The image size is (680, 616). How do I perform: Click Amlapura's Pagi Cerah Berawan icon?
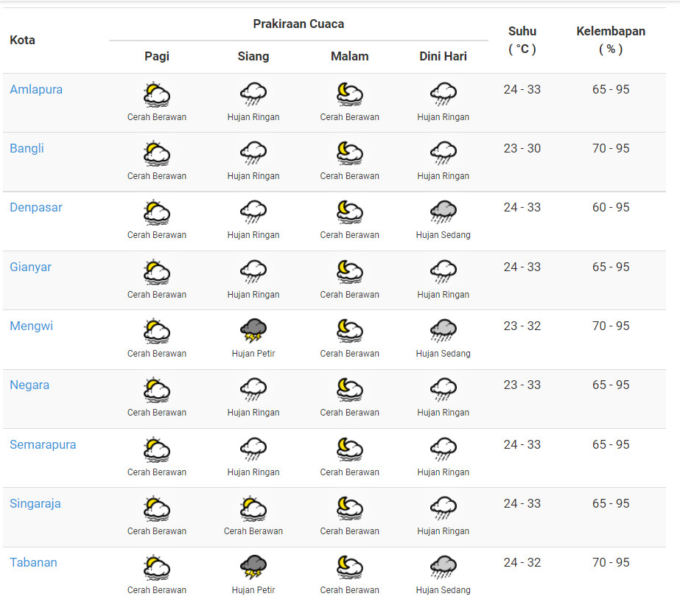157,94
